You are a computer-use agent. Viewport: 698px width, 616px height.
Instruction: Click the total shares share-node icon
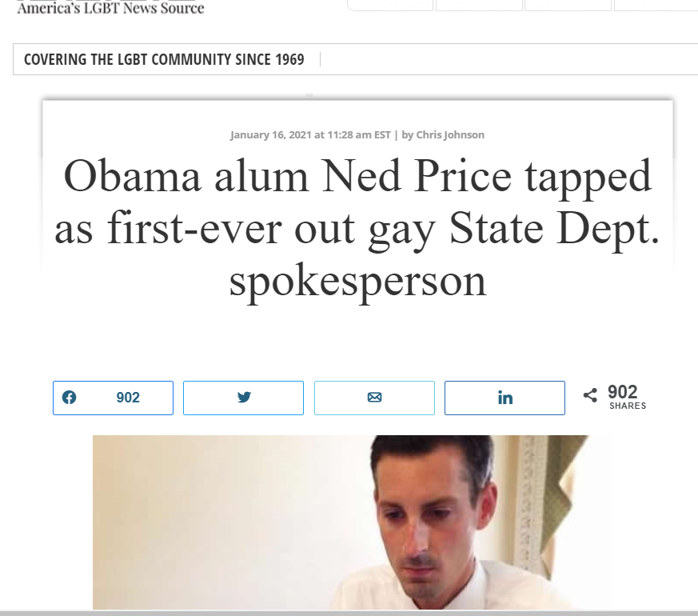pyautogui.click(x=590, y=394)
